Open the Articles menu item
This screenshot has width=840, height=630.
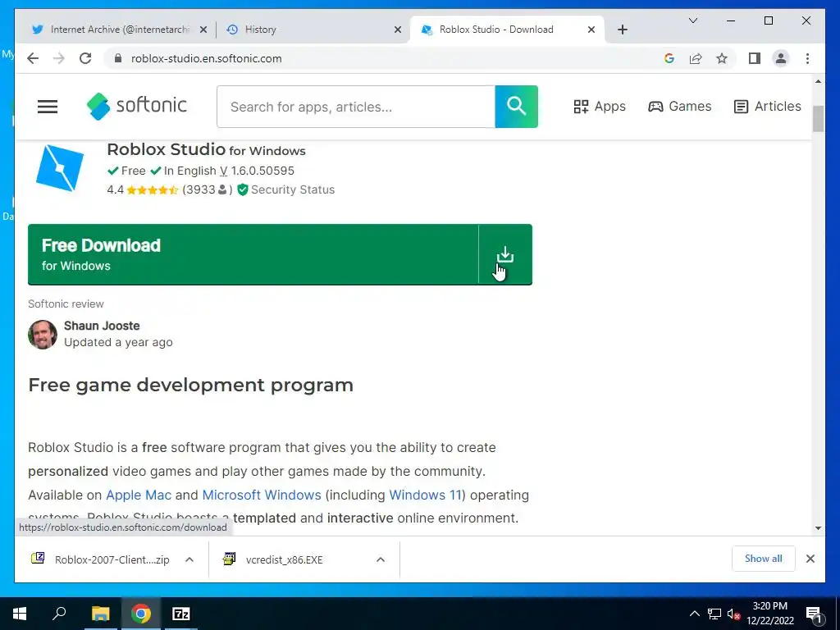click(767, 106)
